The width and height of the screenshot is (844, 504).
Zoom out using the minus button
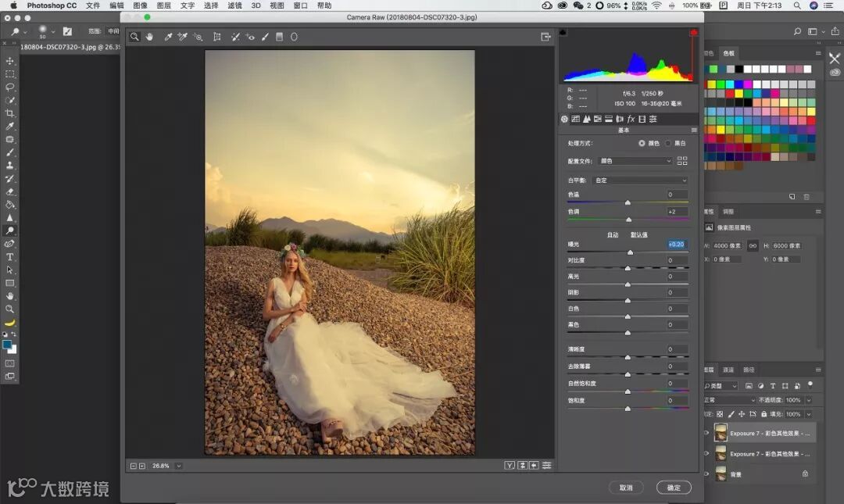[x=133, y=466]
